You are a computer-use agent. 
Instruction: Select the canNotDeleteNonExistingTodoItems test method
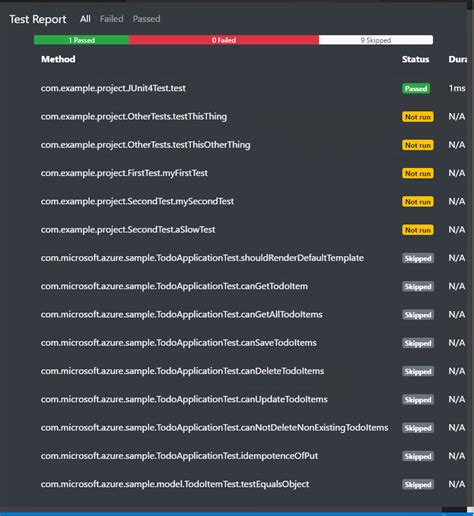point(214,428)
